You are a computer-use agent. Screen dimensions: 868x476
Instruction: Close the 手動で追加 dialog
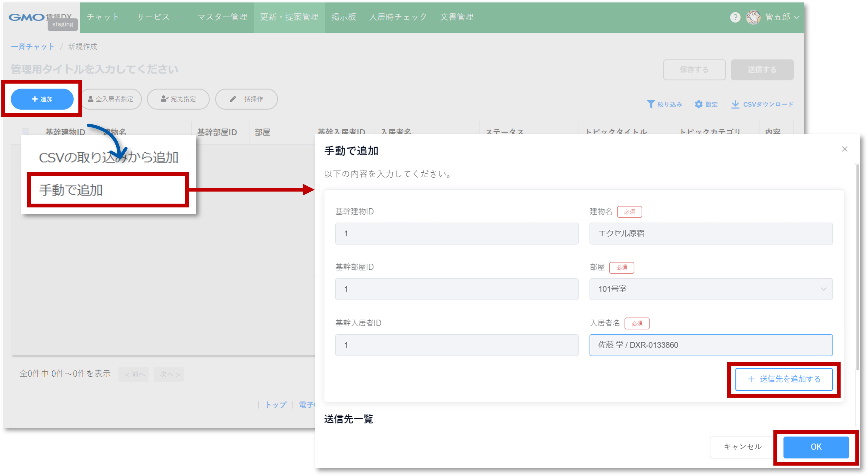coord(844,149)
